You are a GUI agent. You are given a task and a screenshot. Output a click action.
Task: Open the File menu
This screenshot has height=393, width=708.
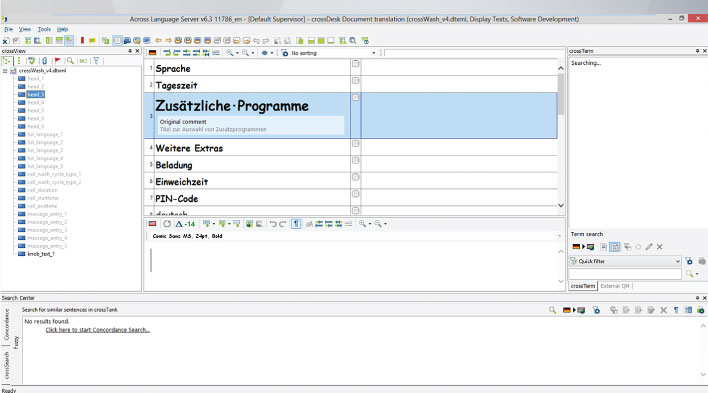[9, 29]
